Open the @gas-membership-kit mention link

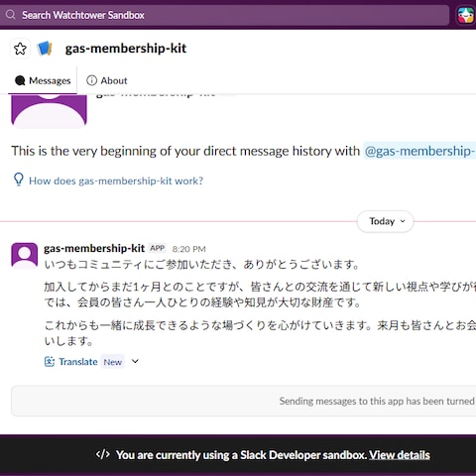pos(419,151)
